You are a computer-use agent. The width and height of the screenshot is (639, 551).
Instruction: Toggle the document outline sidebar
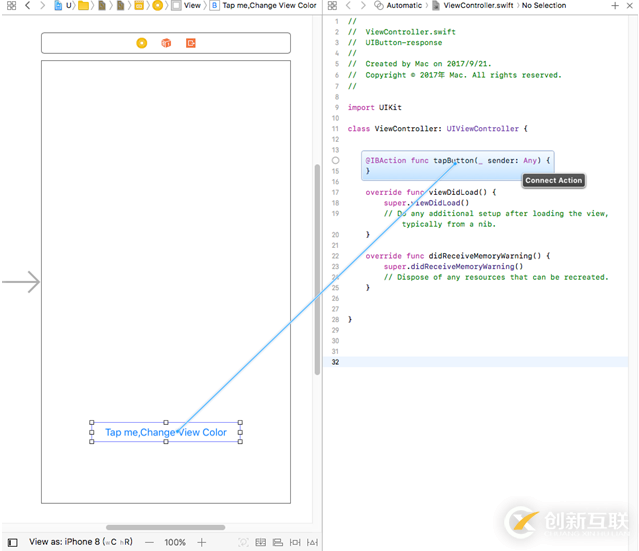coord(13,542)
